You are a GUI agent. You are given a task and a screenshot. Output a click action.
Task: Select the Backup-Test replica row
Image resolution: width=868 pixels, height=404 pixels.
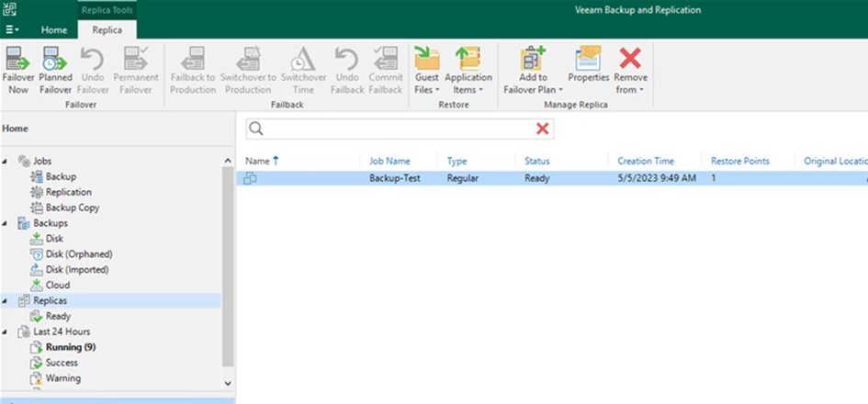(394, 178)
